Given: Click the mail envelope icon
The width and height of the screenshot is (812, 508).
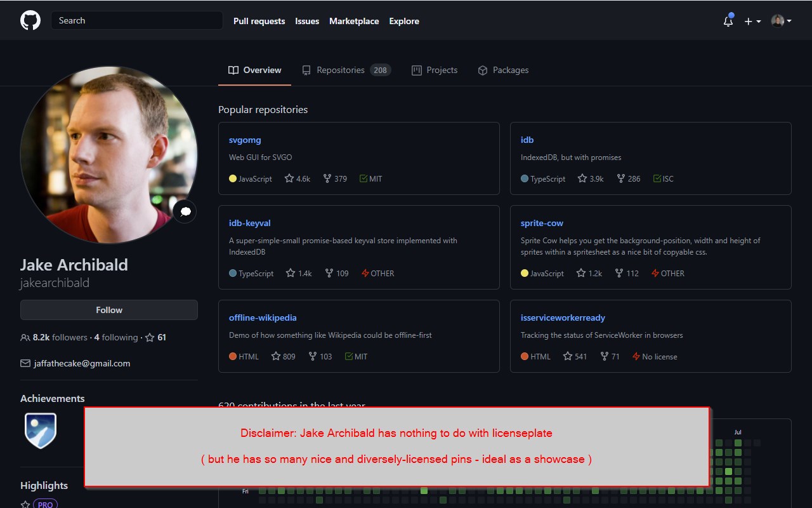Looking at the screenshot, I should (x=25, y=363).
